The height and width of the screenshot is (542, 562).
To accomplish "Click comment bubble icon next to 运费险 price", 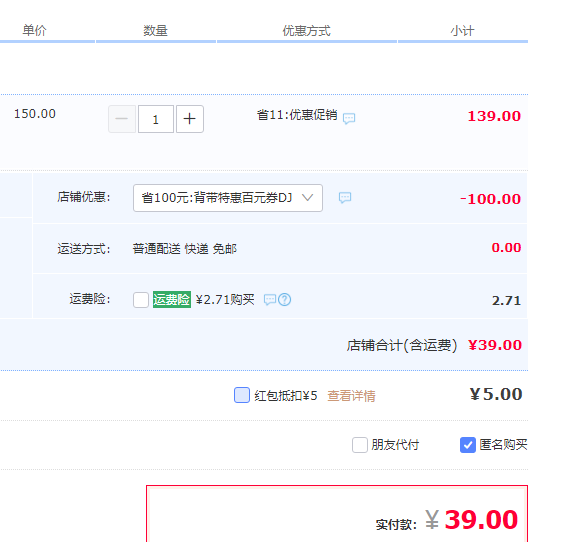I will pos(270,300).
